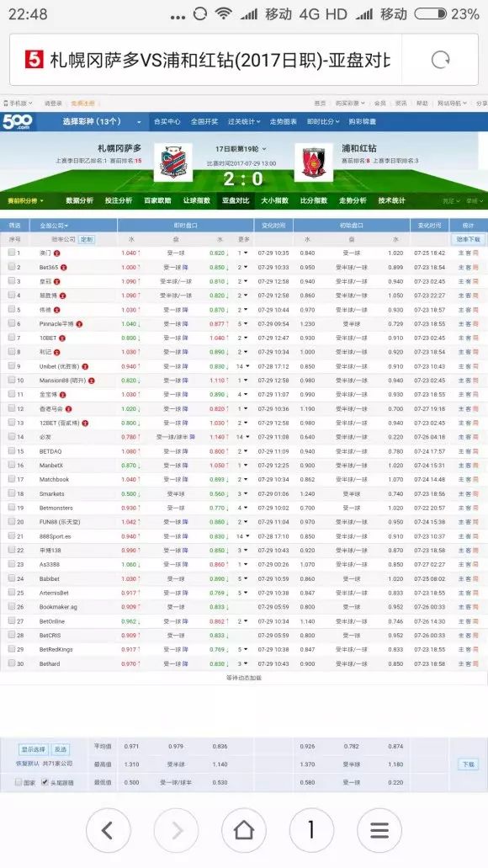Click the red info icon beside Bet365
Viewport: 488px width, 868px height.
pyautogui.click(x=64, y=268)
